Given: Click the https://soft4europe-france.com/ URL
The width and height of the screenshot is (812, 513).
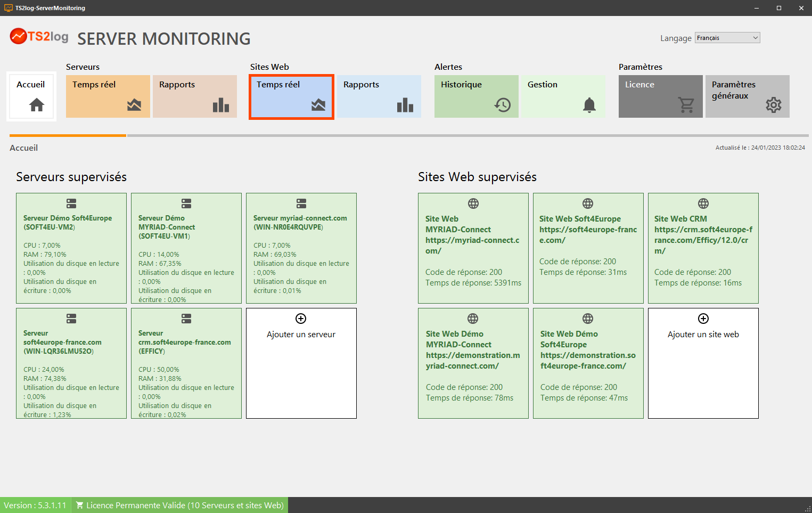Looking at the screenshot, I should [x=588, y=235].
